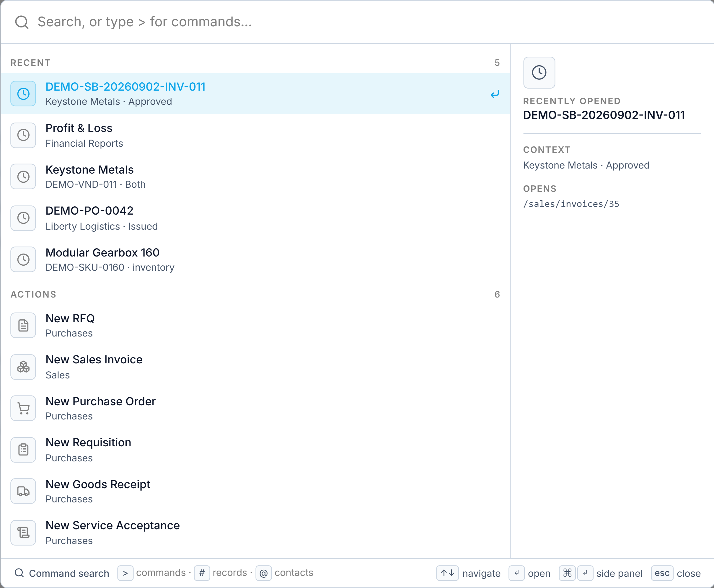
Task: Click the New Requisition clipboard icon
Action: [23, 450]
